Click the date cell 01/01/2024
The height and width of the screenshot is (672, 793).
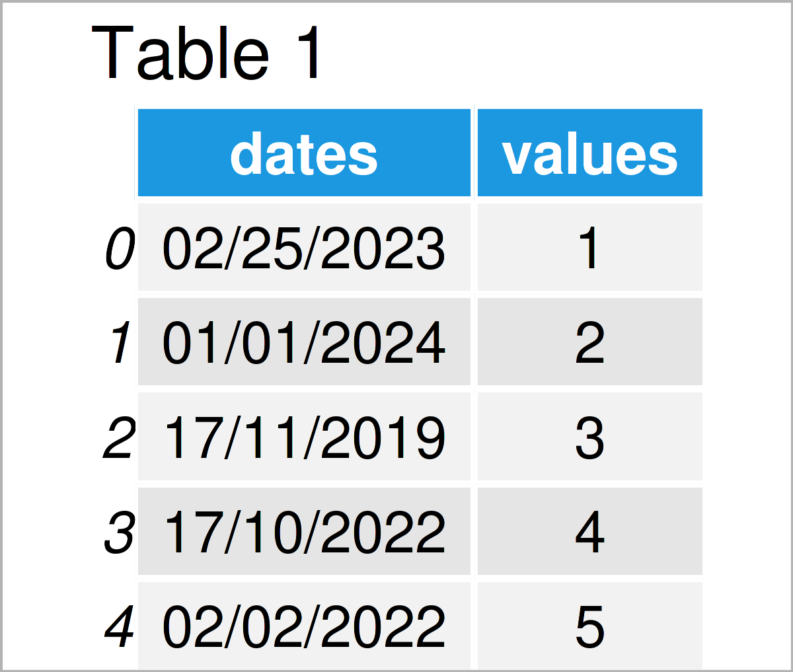click(x=304, y=342)
